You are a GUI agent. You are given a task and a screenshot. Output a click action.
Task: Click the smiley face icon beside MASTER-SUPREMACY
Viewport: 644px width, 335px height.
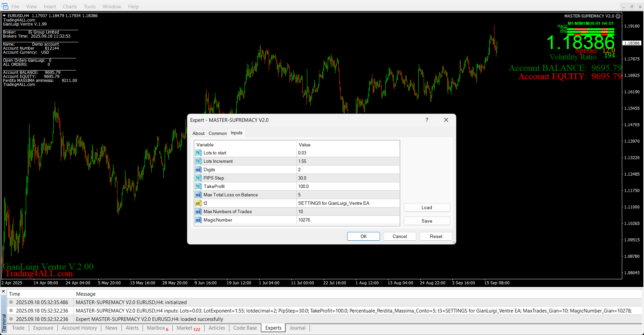tap(618, 16)
